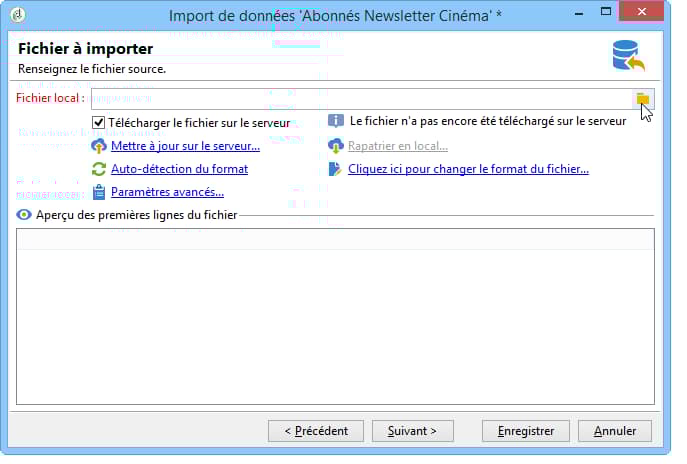Screen dimensions: 687x464
Task: Open the folder browse icon for local file
Action: pyautogui.click(x=642, y=99)
